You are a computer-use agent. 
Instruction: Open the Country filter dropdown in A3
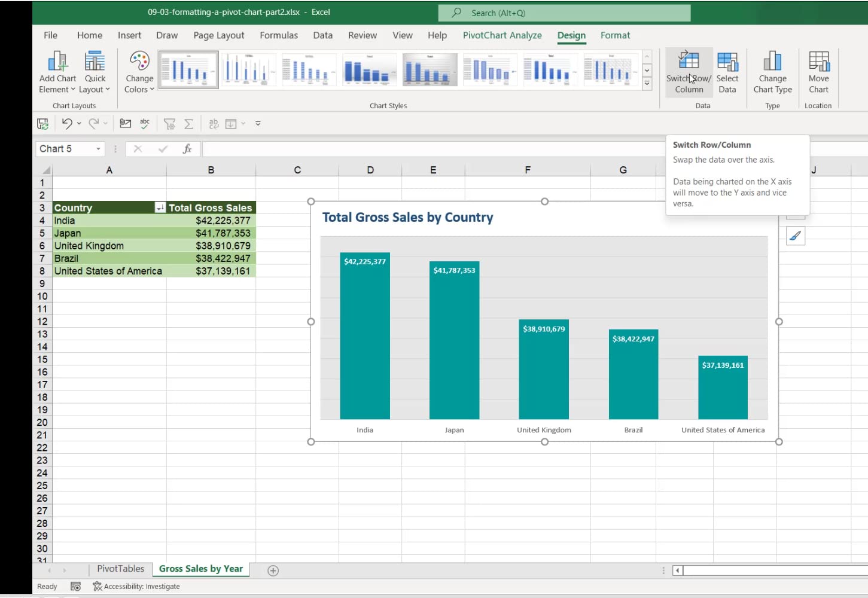click(x=160, y=208)
